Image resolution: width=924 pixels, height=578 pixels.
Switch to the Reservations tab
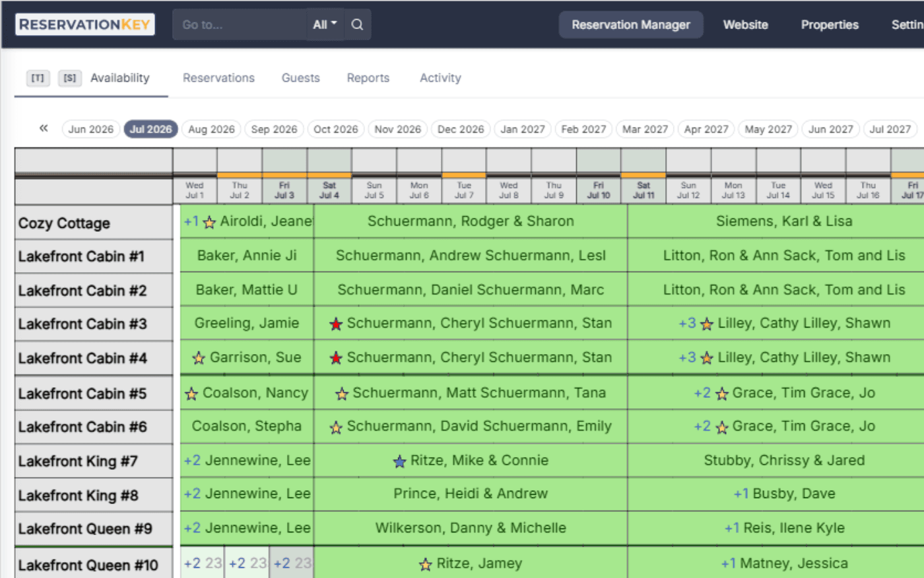[218, 77]
